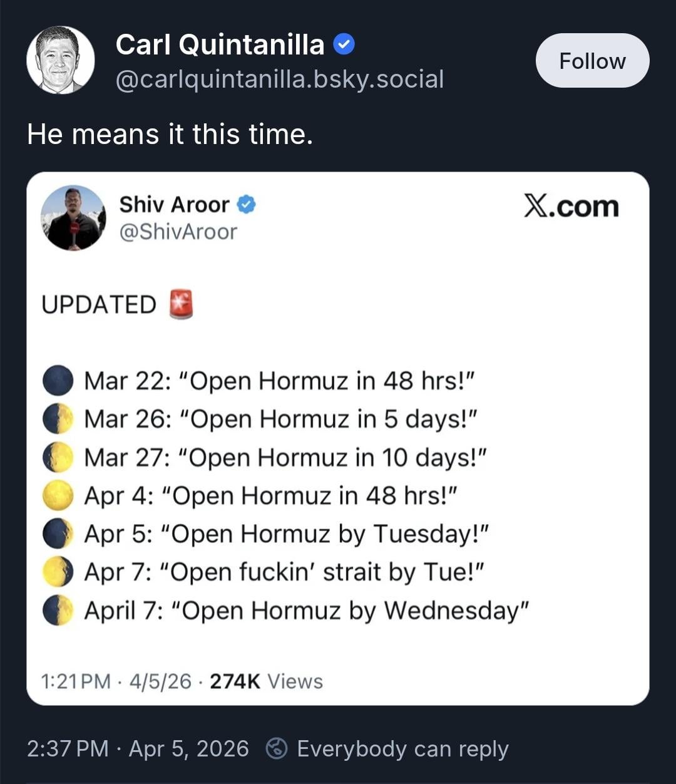Click the full moon emoji beside Apr 4
Viewport: 676px width, 784px height.
point(58,496)
